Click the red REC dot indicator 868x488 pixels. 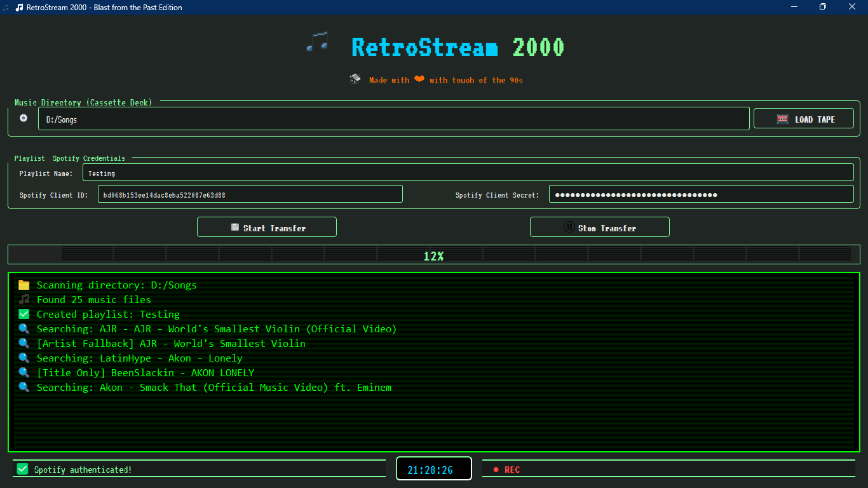496,470
